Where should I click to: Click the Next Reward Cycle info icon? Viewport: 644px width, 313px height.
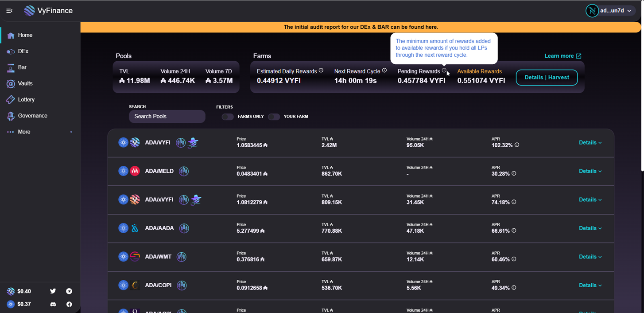384,70
